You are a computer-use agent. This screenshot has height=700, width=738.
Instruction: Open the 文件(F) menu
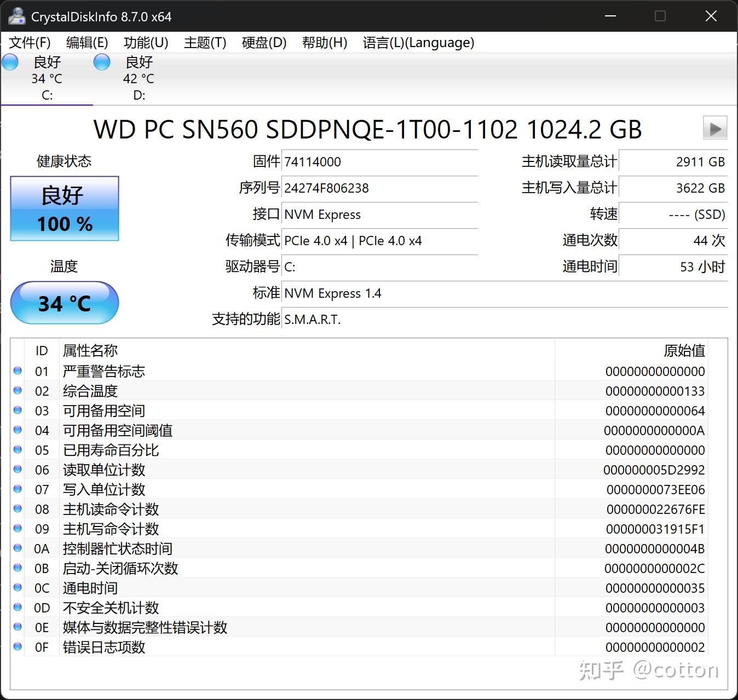pyautogui.click(x=30, y=43)
